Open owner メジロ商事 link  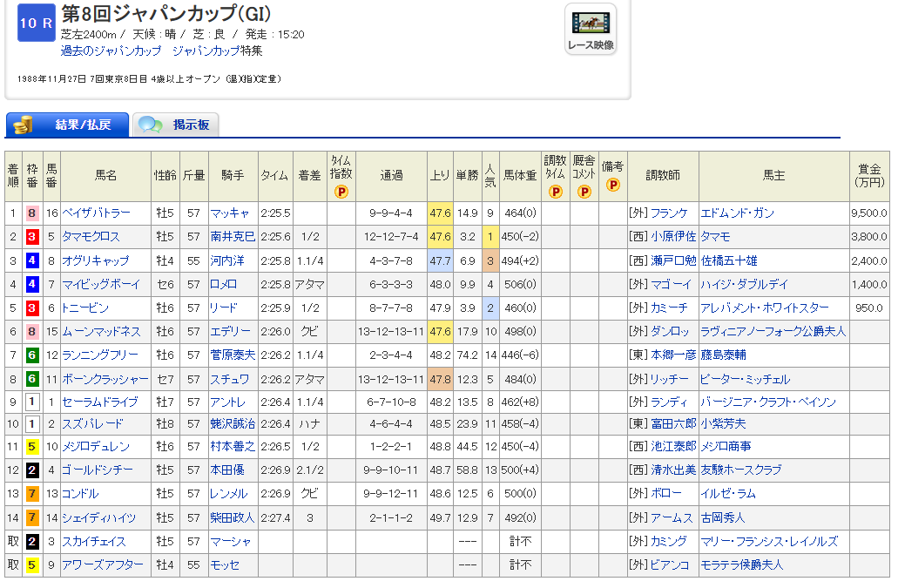[726, 447]
